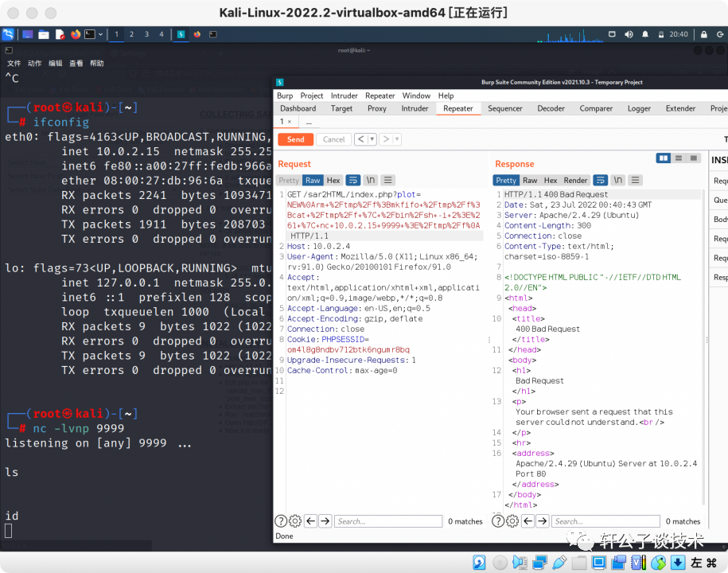Select Hex view in the Request pane
Screen dimensions: 728x573
(333, 180)
